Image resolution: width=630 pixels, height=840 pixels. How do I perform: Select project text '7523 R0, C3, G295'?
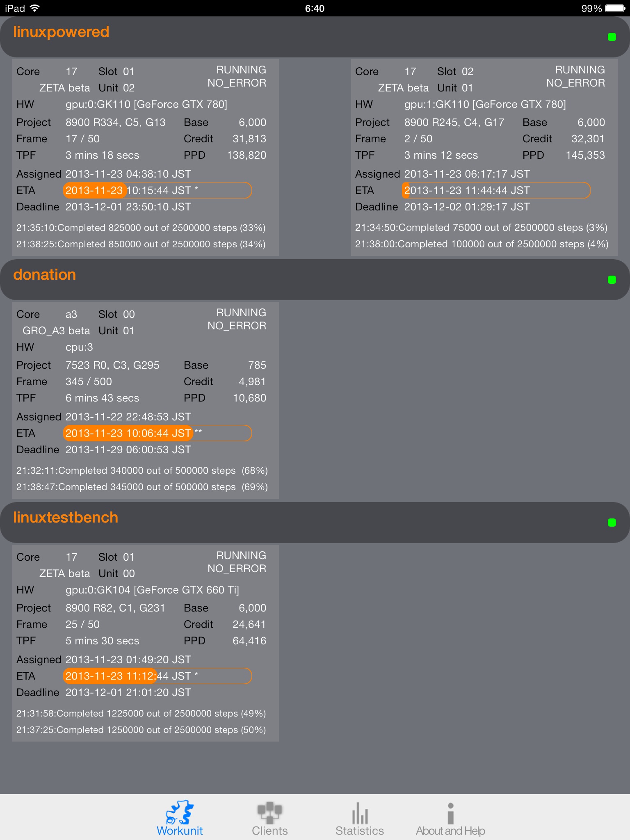click(112, 365)
